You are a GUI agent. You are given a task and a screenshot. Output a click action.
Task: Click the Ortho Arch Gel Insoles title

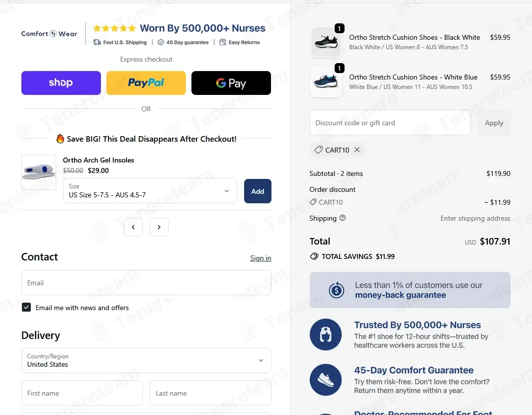pyautogui.click(x=98, y=160)
